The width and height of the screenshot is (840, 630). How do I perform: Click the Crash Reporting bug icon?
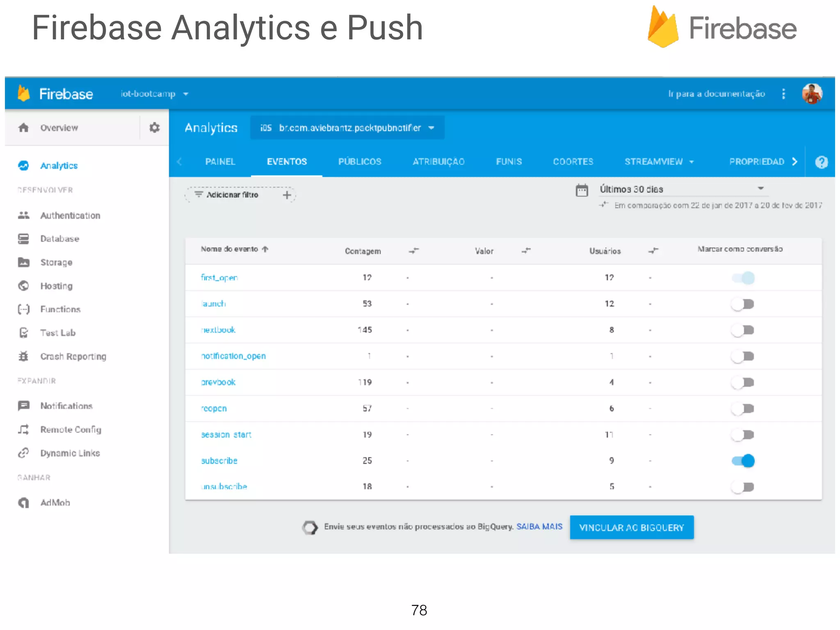point(24,356)
